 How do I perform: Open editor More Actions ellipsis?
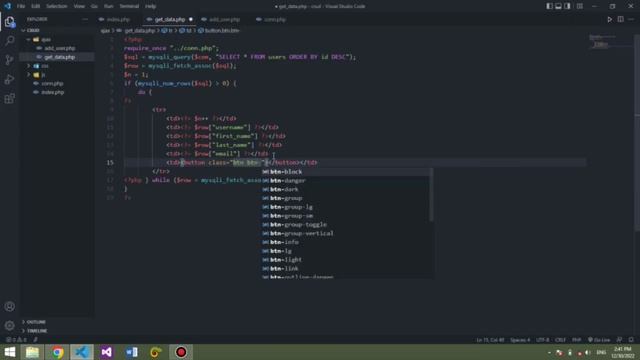click(631, 19)
